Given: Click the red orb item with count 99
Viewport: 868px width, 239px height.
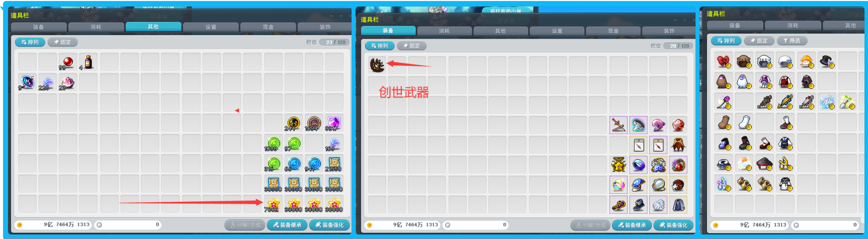Looking at the screenshot, I should 67,62.
